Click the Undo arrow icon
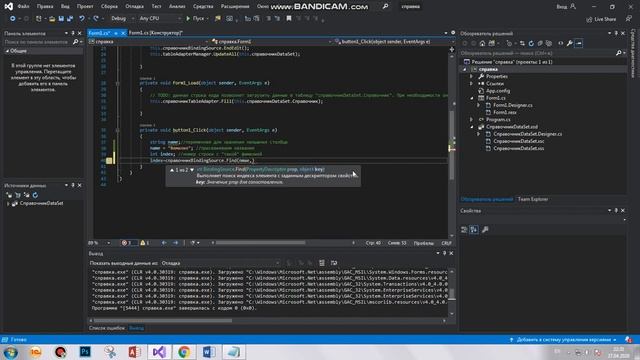This screenshot has height=360, width=640. [x=82, y=18]
